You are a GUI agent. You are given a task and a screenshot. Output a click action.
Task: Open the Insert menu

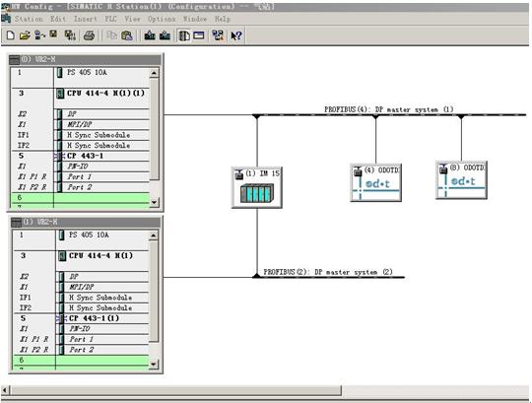86,19
